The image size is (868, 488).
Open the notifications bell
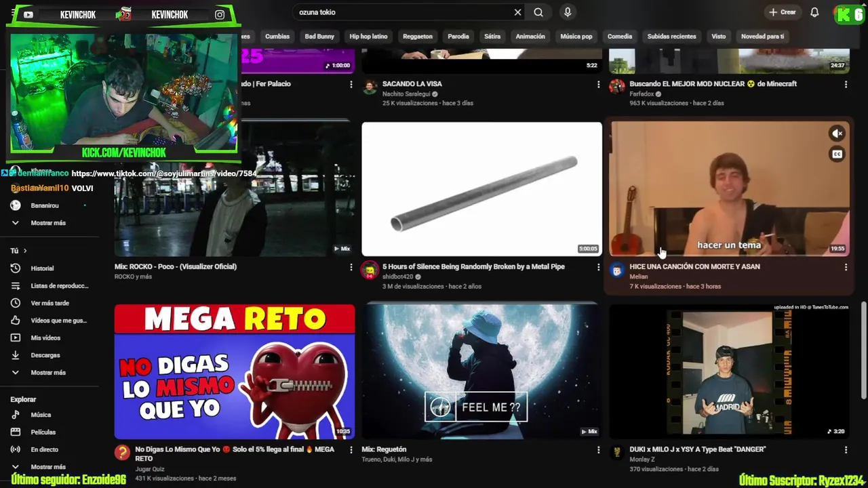point(814,12)
